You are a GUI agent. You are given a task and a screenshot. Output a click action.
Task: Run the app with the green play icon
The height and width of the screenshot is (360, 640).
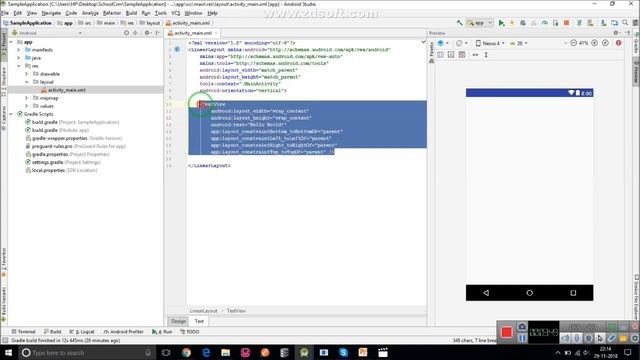tap(501, 23)
